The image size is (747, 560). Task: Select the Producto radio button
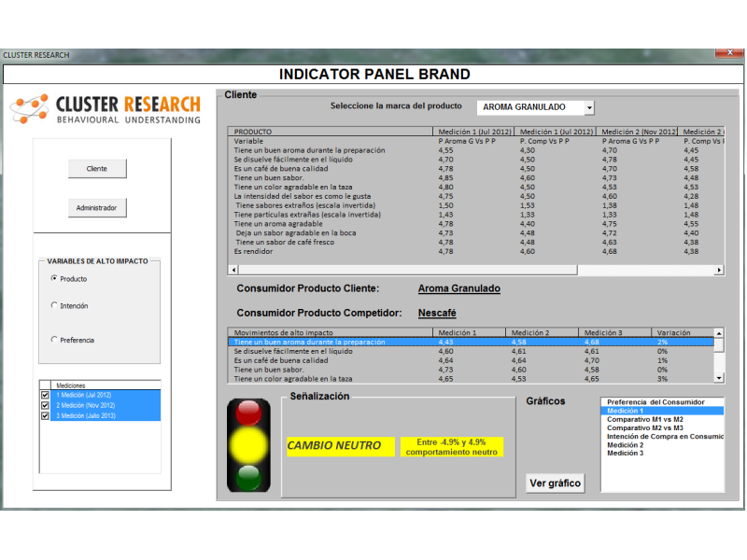(x=54, y=279)
